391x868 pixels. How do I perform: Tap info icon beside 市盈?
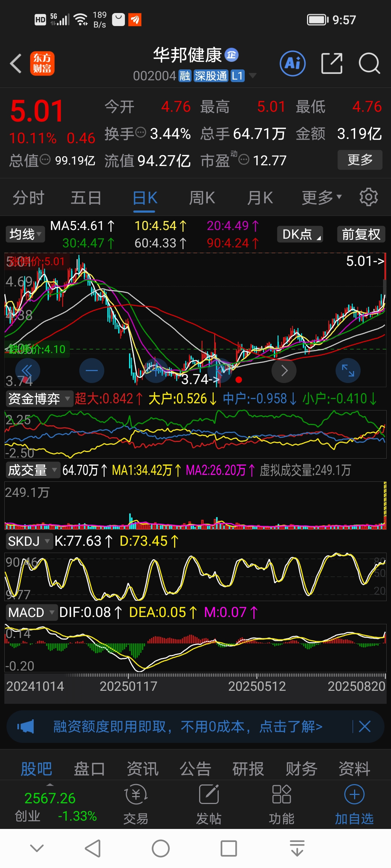pos(244,159)
